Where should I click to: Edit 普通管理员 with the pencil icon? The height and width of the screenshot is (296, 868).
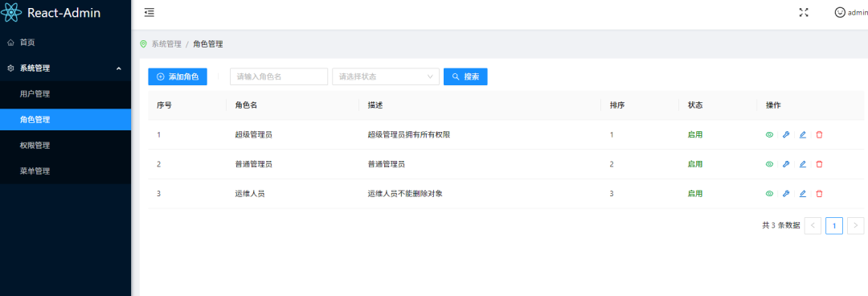point(803,164)
